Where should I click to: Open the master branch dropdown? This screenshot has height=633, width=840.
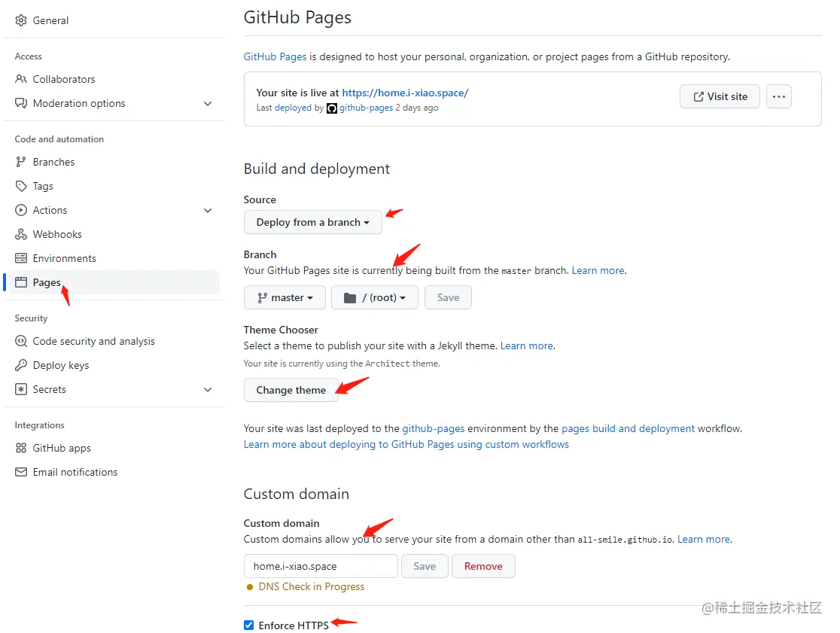[x=285, y=298]
